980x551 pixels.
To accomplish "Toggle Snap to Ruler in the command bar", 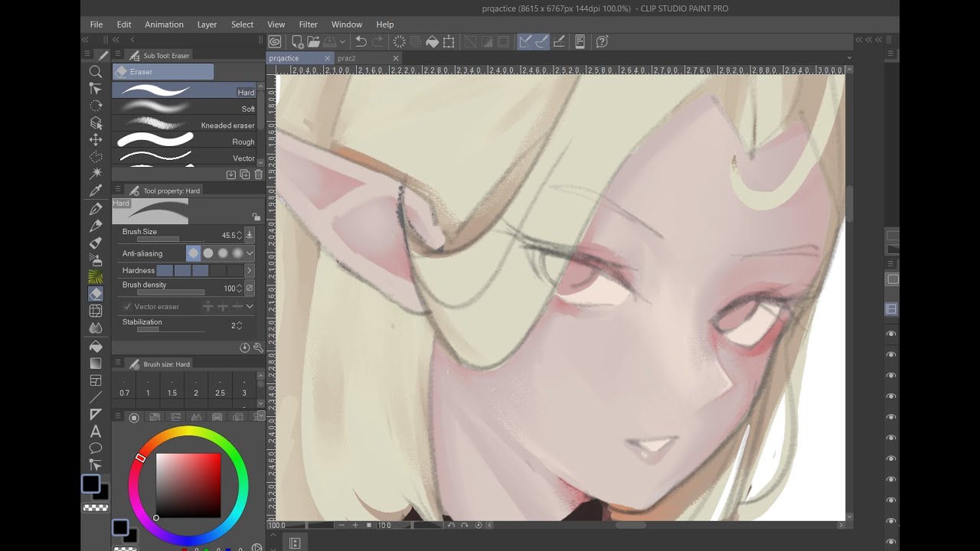I will (x=525, y=42).
